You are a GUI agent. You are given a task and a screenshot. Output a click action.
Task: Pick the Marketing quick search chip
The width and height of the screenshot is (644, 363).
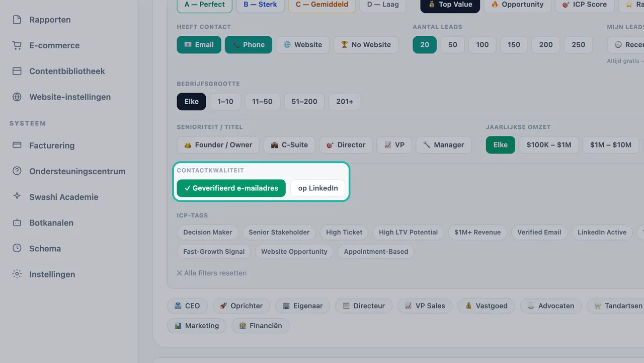[x=197, y=326]
